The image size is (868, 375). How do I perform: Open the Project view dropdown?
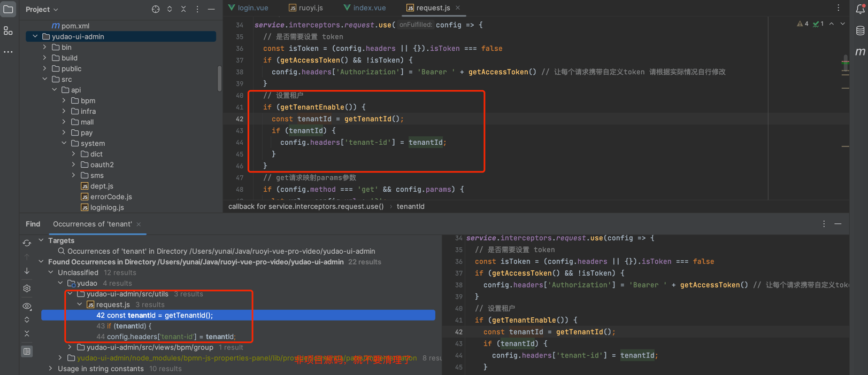[x=42, y=9]
